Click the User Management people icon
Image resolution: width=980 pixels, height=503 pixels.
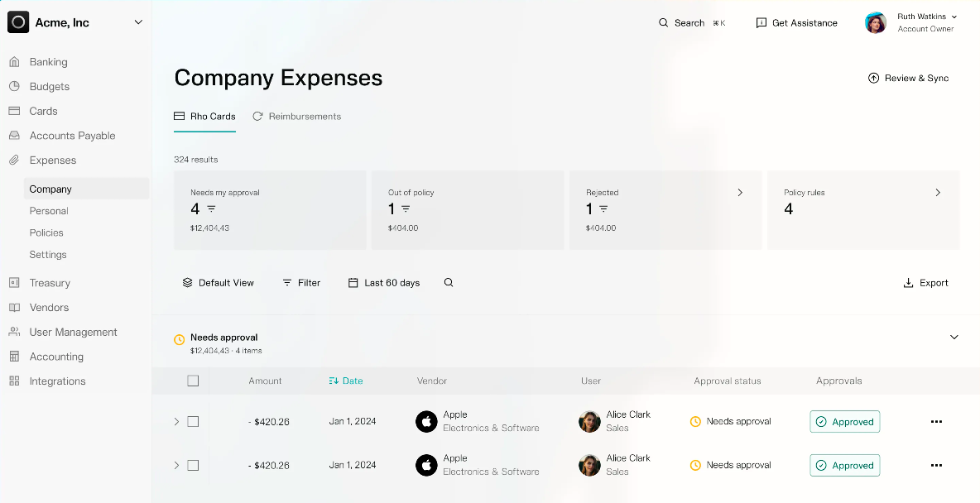click(x=14, y=332)
